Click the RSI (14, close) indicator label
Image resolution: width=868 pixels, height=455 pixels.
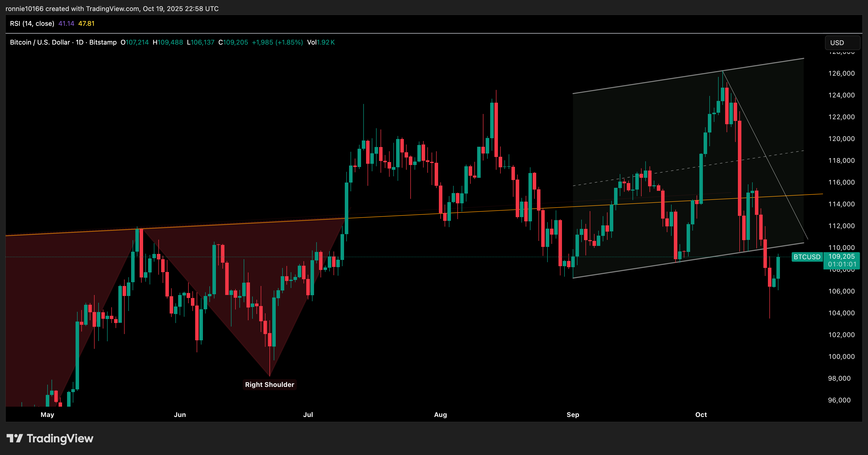click(32, 24)
